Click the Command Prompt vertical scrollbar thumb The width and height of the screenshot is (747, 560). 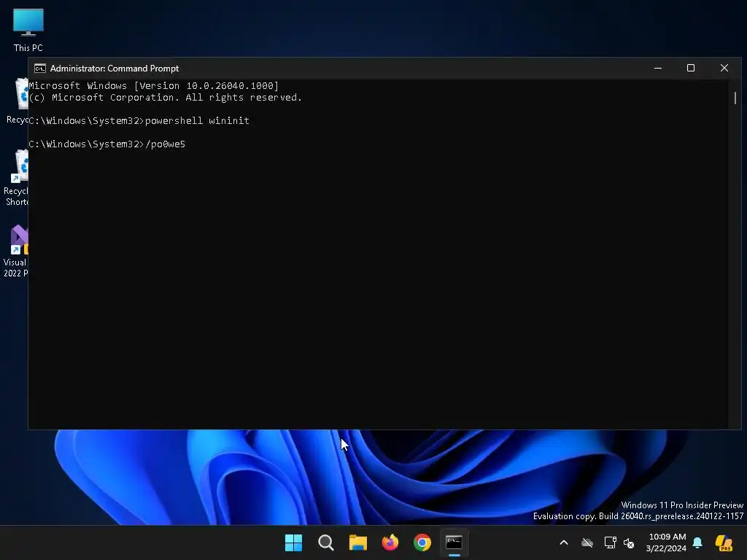click(735, 98)
